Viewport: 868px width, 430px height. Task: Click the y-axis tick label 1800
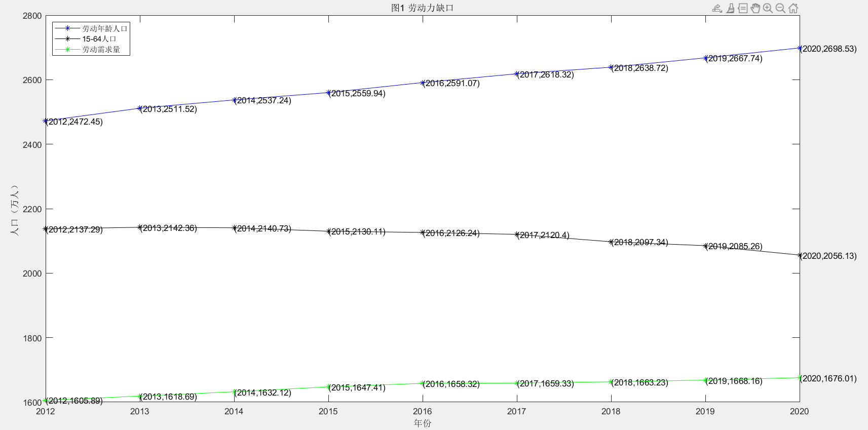click(32, 338)
